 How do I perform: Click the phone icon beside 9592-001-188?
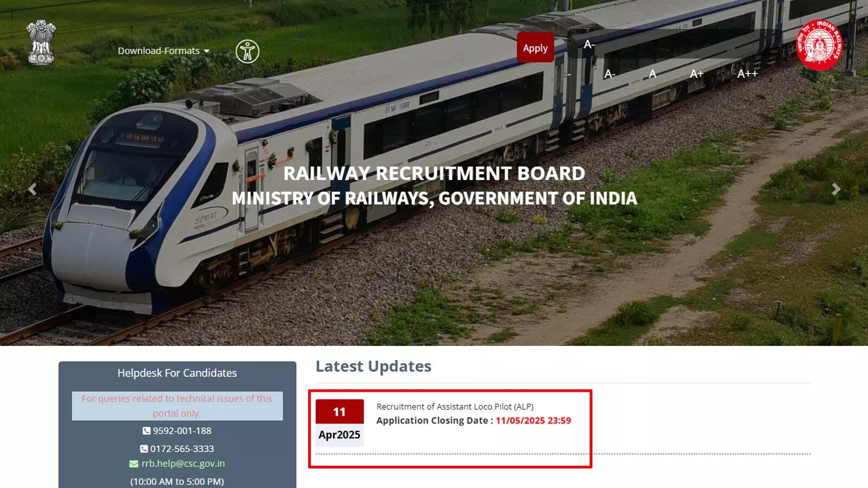coord(146,431)
